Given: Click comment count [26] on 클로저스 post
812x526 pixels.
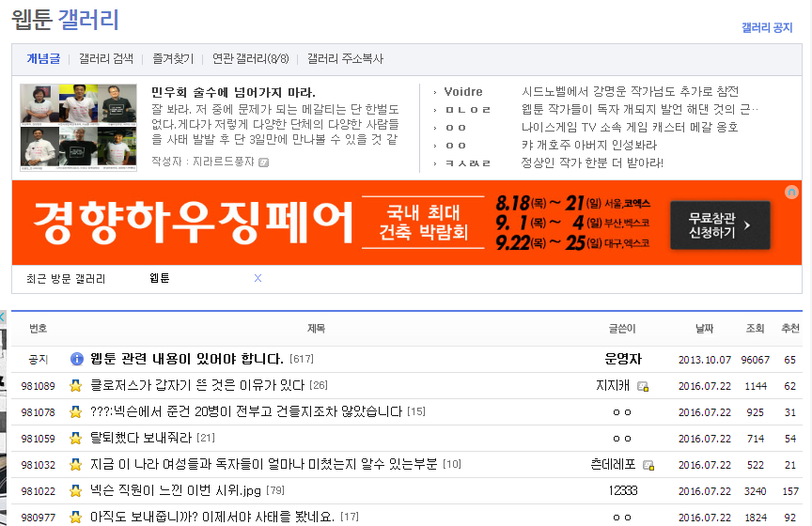Looking at the screenshot, I should tap(319, 385).
